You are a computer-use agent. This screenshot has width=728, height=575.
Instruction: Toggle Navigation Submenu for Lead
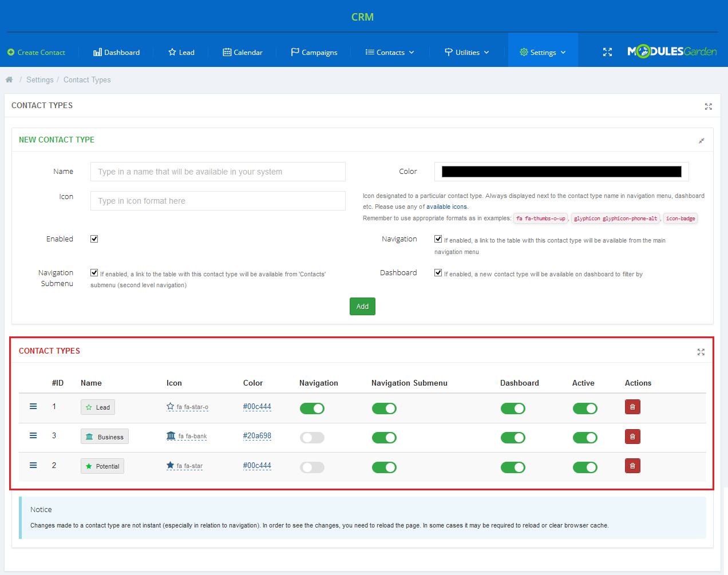(x=384, y=409)
